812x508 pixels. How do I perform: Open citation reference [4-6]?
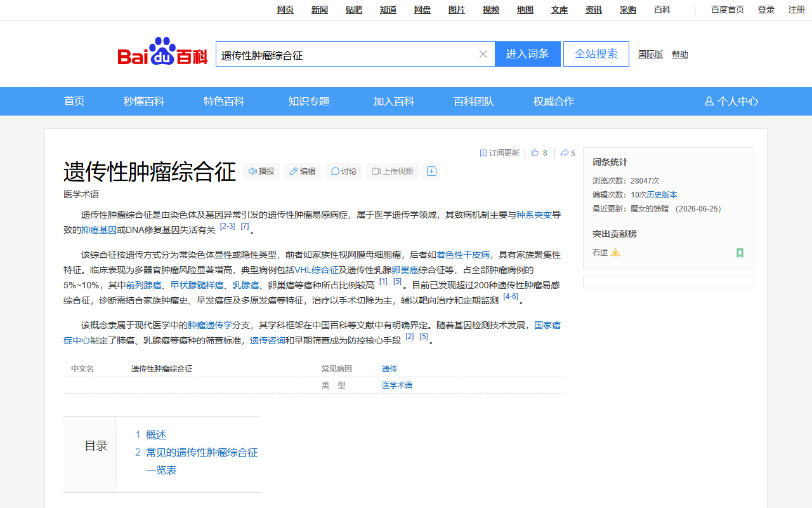(x=511, y=297)
